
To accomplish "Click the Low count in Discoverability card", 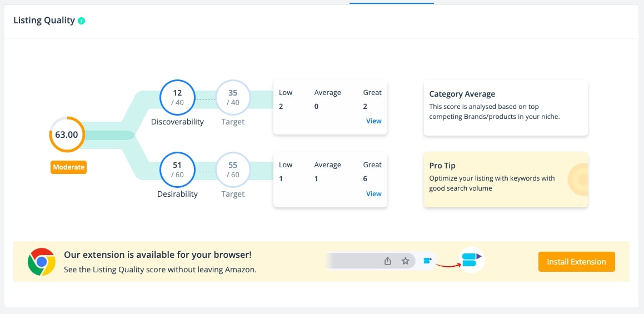I will click(x=281, y=107).
